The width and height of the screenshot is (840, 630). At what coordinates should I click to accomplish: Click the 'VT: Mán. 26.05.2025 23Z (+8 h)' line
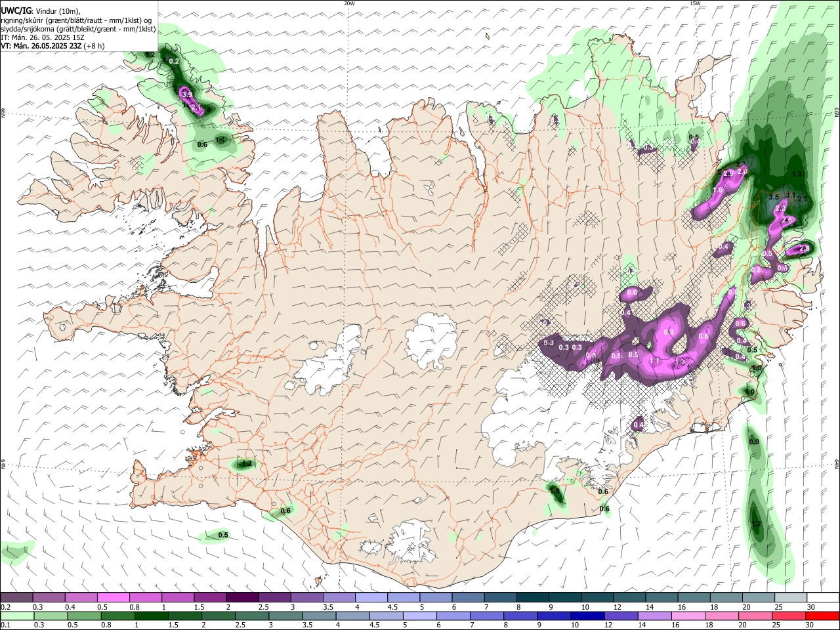point(52,46)
